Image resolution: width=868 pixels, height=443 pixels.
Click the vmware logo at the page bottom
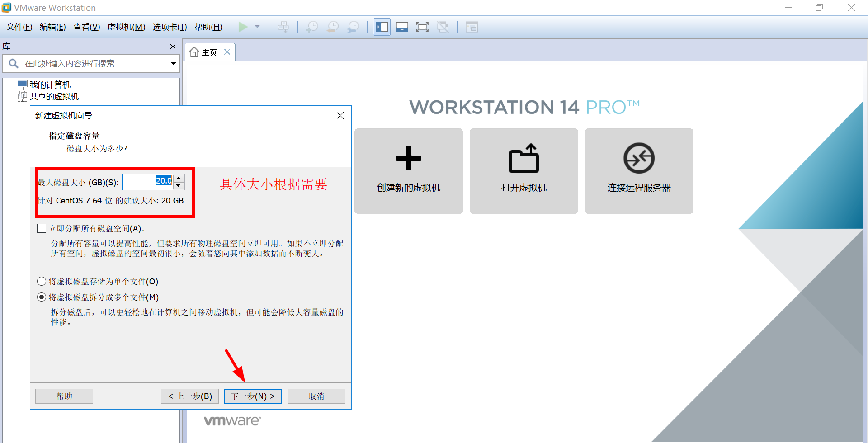(232, 421)
